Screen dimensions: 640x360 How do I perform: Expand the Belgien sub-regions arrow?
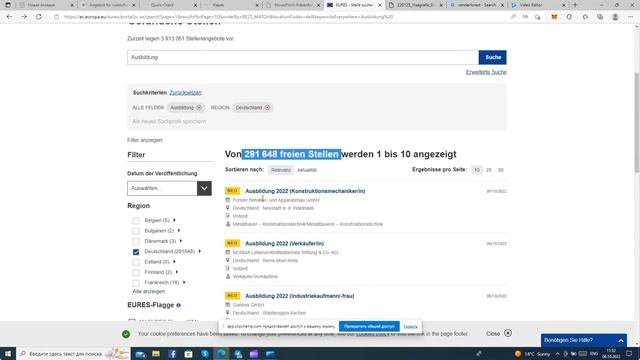pyautogui.click(x=174, y=220)
